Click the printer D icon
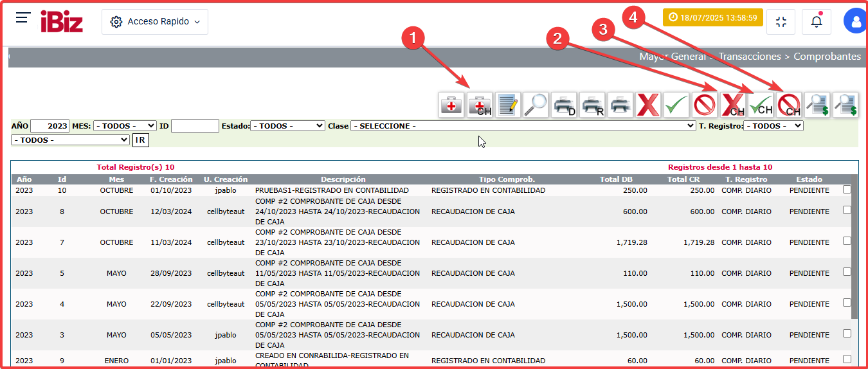Viewport: 868px width, 369px height. tap(564, 105)
